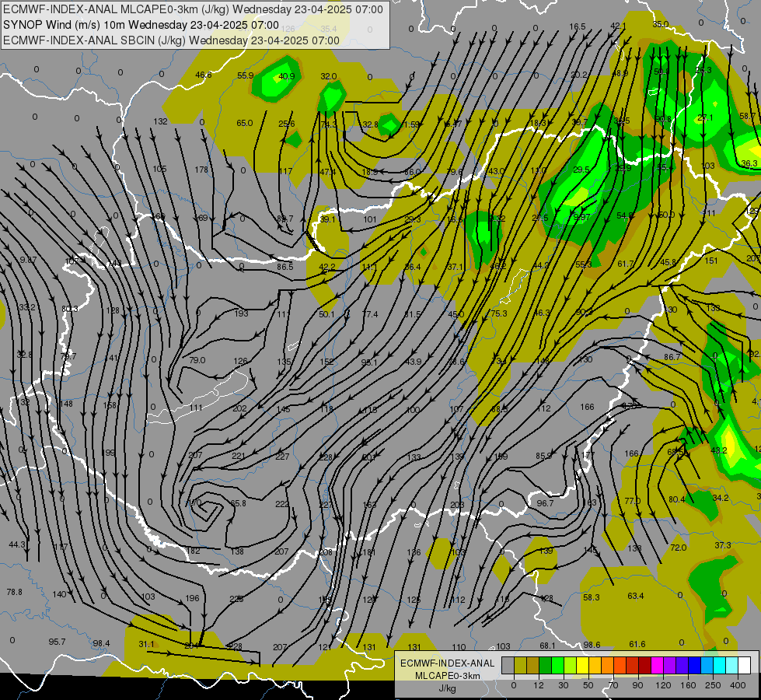This screenshot has width=761, height=700.
Task: Click the map value '40.9' on the green patch
Action: pyautogui.click(x=286, y=76)
